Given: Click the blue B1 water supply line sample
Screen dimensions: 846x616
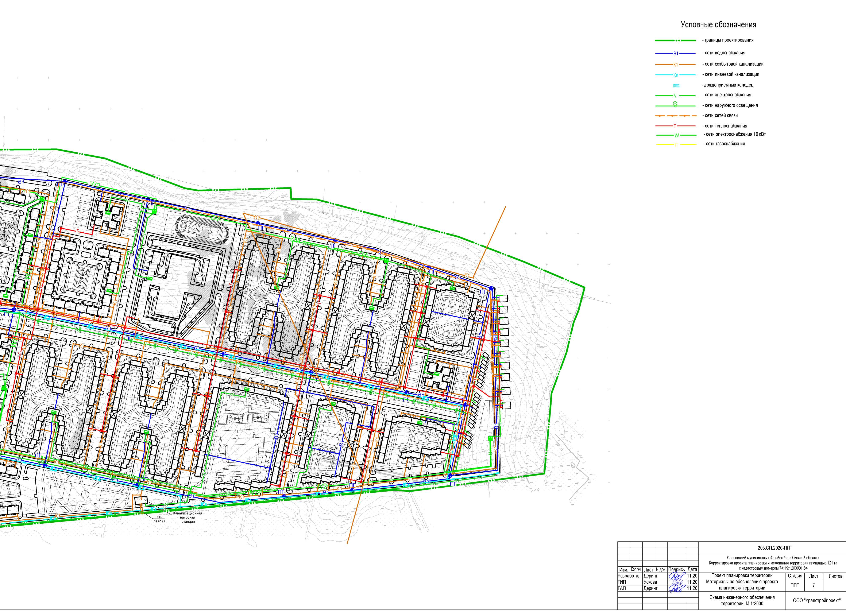Looking at the screenshot, I should [x=676, y=53].
